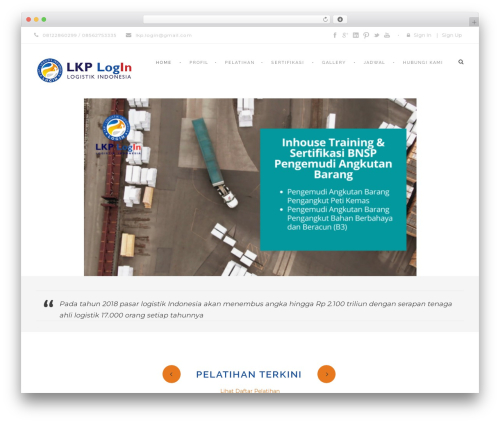This screenshot has width=500, height=423.
Task: Open the Gallery menu item
Action: 333,62
